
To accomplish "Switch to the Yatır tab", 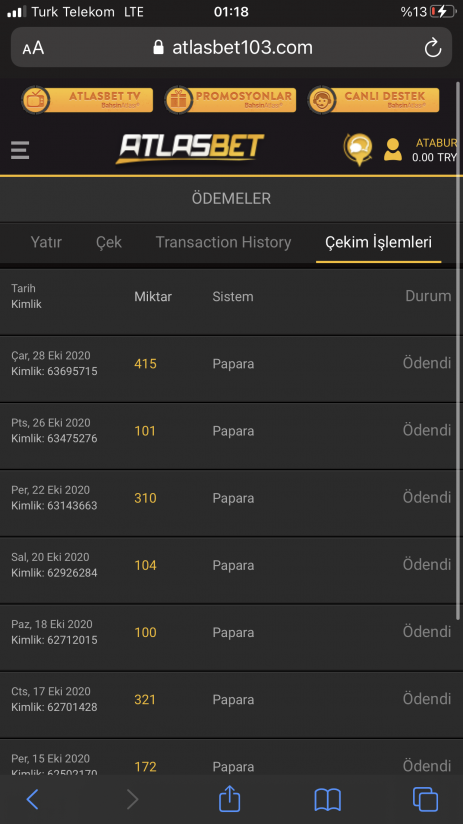I will tap(46, 242).
